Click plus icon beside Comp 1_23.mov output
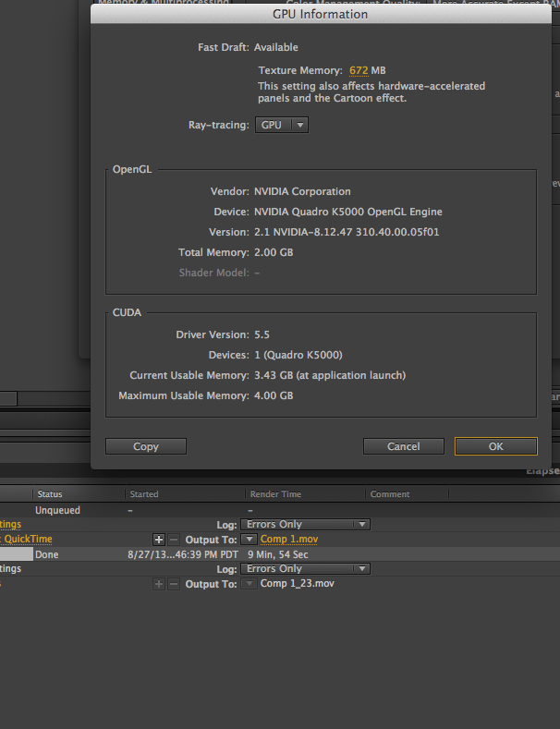Screen dimensions: 560x729 [159, 584]
